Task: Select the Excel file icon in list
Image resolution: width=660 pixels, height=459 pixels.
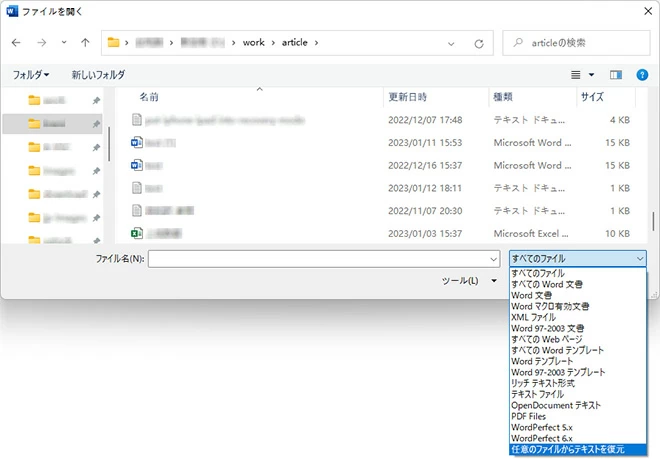Action: 138,233
